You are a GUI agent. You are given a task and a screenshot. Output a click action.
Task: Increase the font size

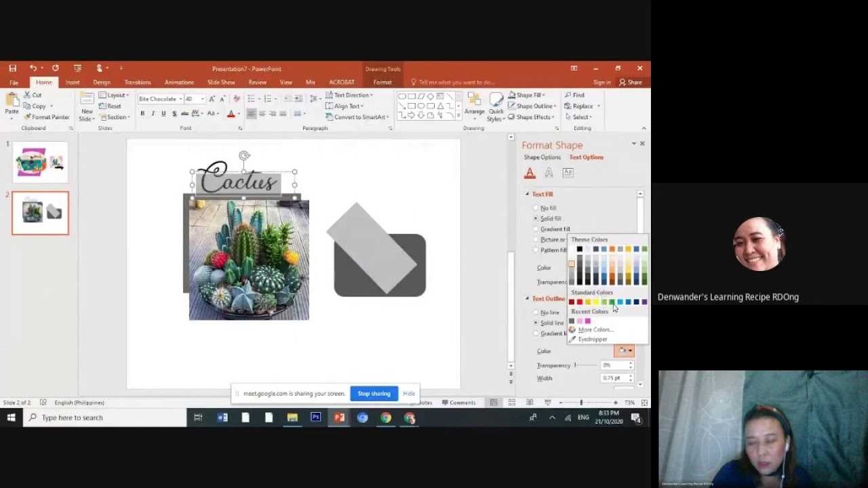pos(212,99)
